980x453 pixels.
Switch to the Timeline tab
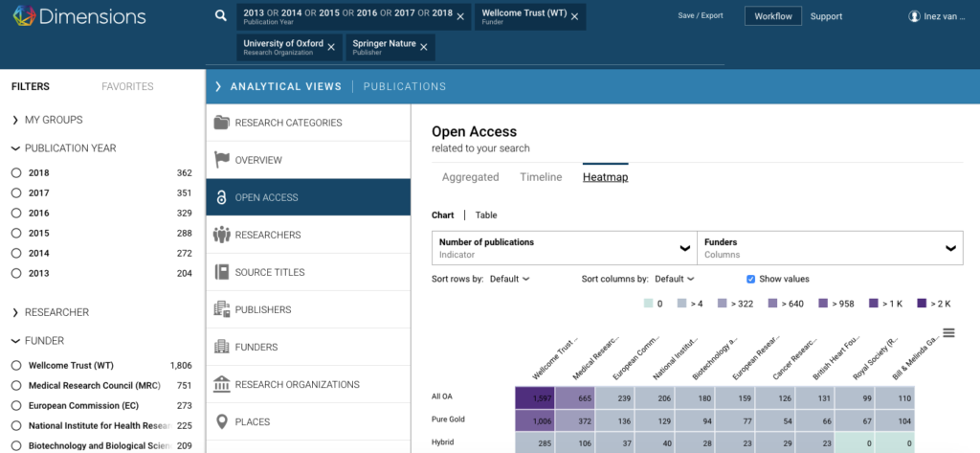(542, 177)
